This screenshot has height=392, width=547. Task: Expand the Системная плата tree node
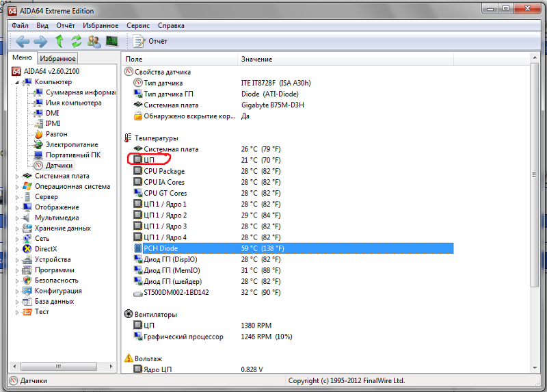click(x=17, y=177)
